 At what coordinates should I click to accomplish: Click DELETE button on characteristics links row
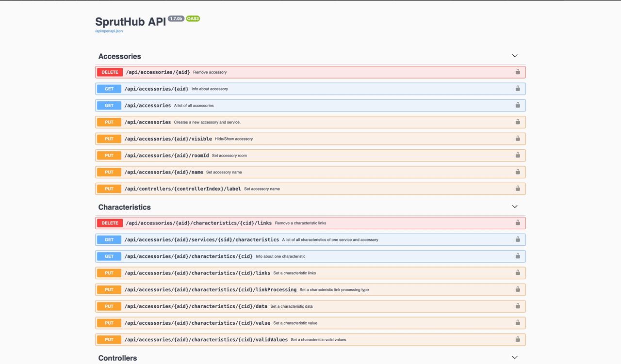point(110,223)
